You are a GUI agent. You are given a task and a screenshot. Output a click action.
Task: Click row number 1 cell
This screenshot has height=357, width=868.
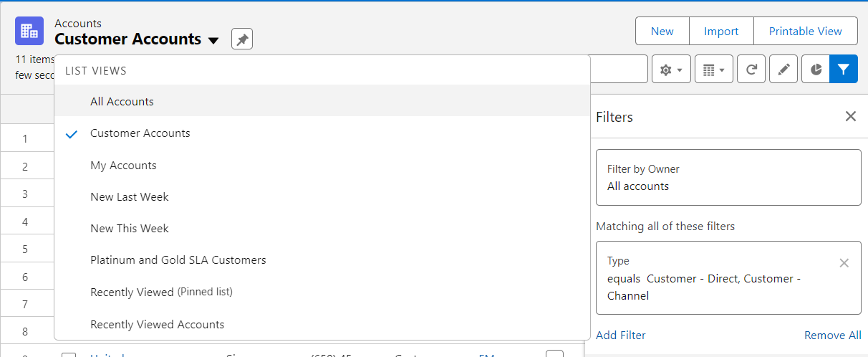25,138
